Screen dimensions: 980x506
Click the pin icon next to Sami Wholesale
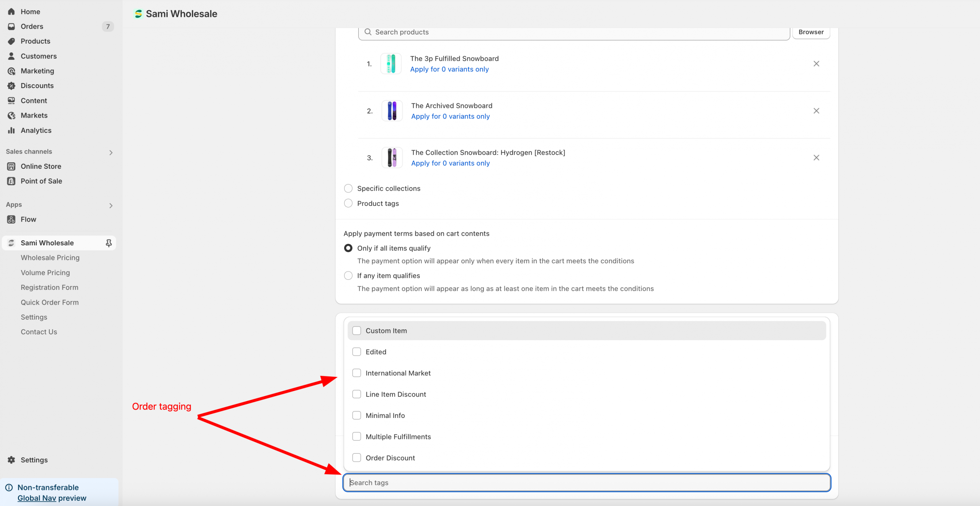click(109, 243)
